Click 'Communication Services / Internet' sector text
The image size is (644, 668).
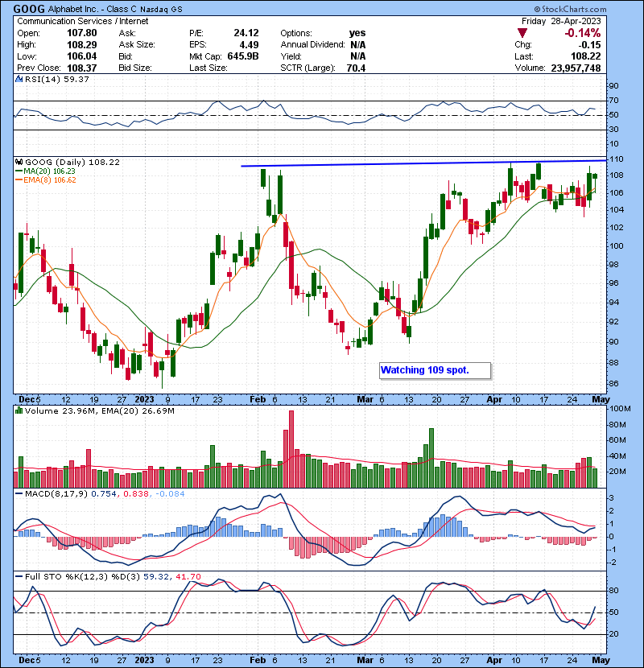point(83,21)
